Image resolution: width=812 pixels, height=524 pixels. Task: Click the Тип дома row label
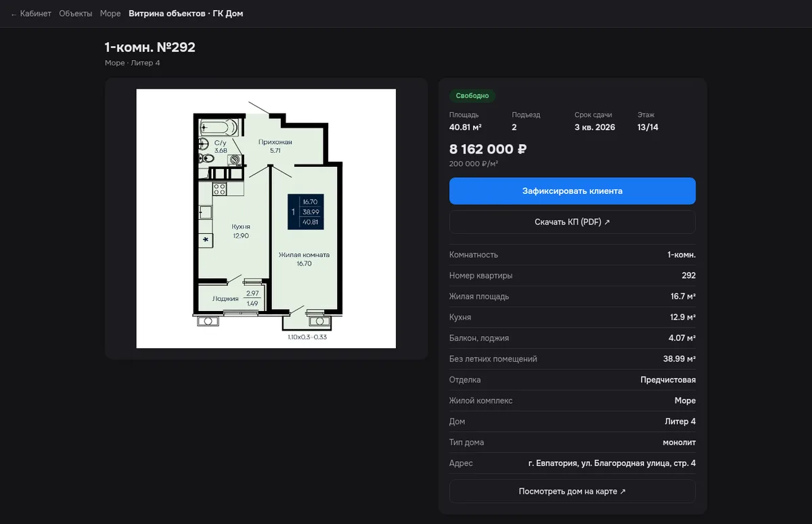pyautogui.click(x=466, y=443)
